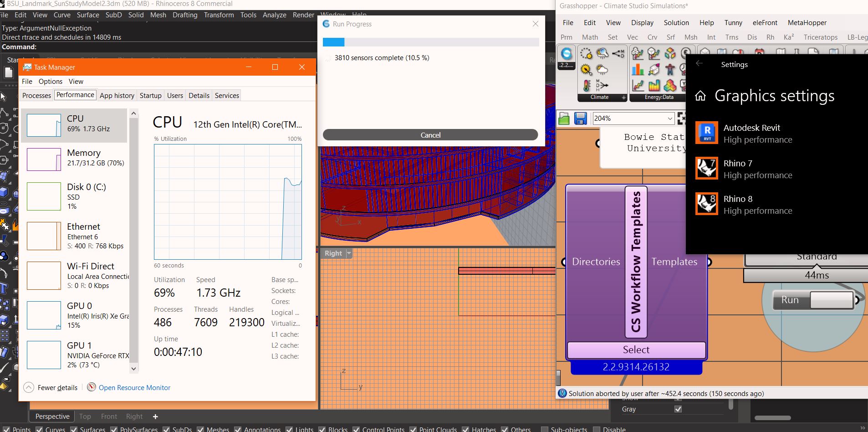The image size is (868, 432).
Task: Click the month-day merge arrows component icon
Action: tap(618, 54)
